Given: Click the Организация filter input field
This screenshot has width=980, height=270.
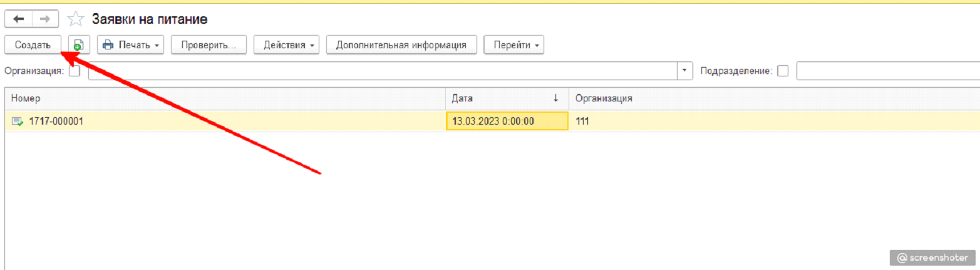Looking at the screenshot, I should [383, 71].
